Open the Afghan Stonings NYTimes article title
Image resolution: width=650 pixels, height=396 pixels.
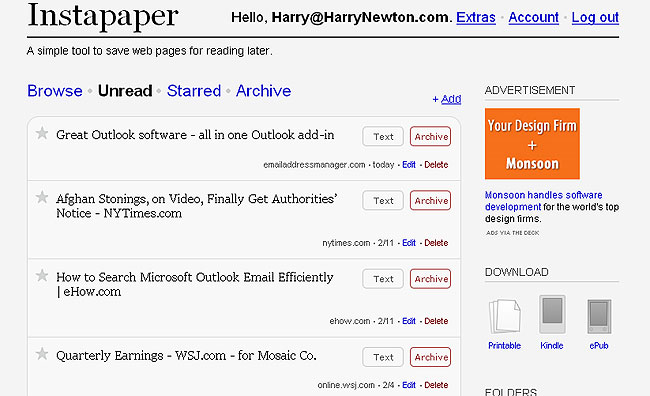(x=196, y=206)
